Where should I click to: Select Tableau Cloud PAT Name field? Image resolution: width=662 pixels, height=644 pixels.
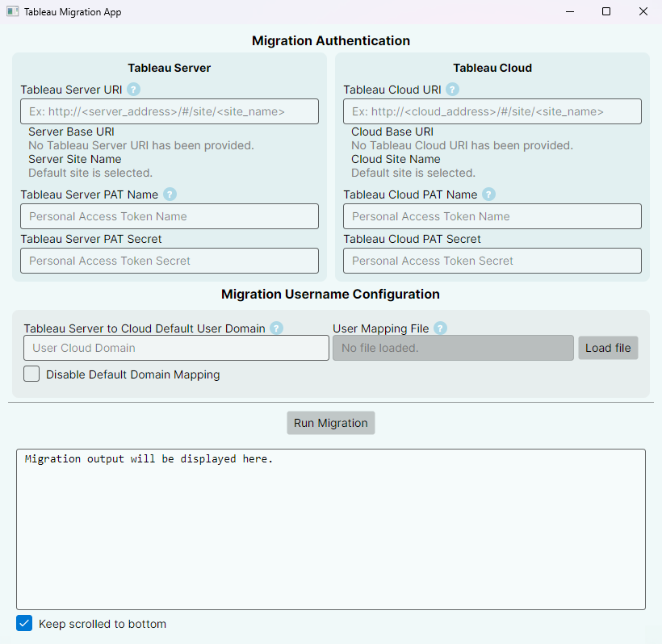pos(492,216)
